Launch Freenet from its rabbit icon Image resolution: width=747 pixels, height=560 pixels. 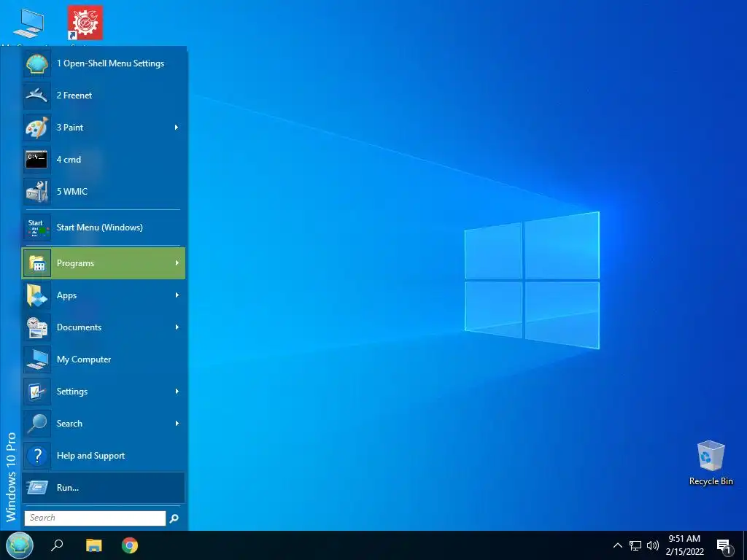tap(36, 96)
